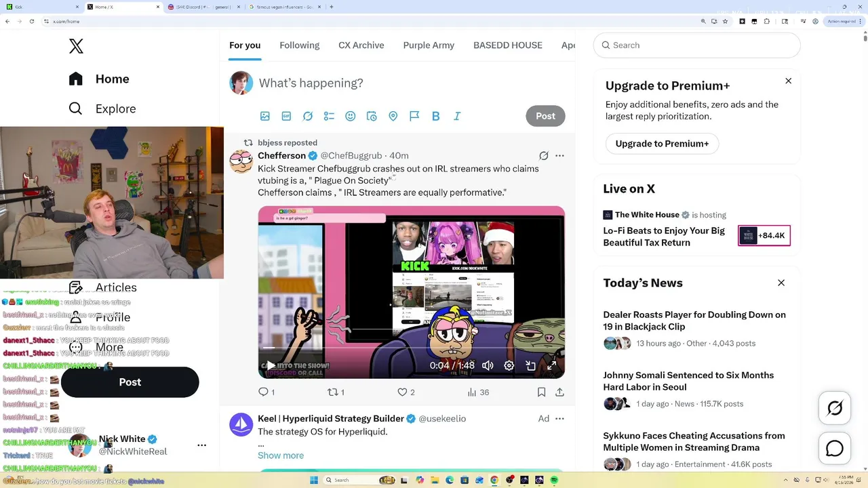
Task: Dismiss the Upgrade to Premium+ card
Action: [x=788, y=81]
